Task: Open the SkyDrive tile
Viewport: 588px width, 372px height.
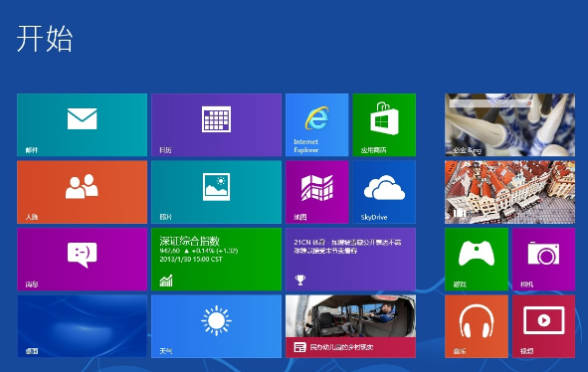Action: pyautogui.click(x=384, y=192)
